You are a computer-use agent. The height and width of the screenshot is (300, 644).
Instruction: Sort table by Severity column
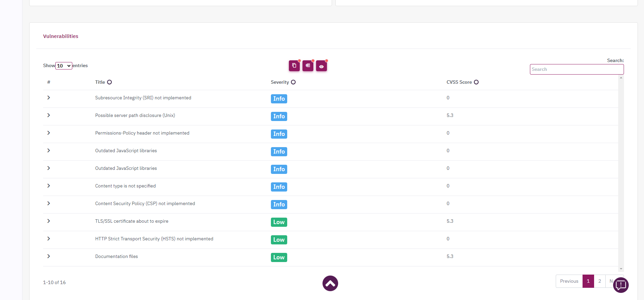tap(293, 82)
